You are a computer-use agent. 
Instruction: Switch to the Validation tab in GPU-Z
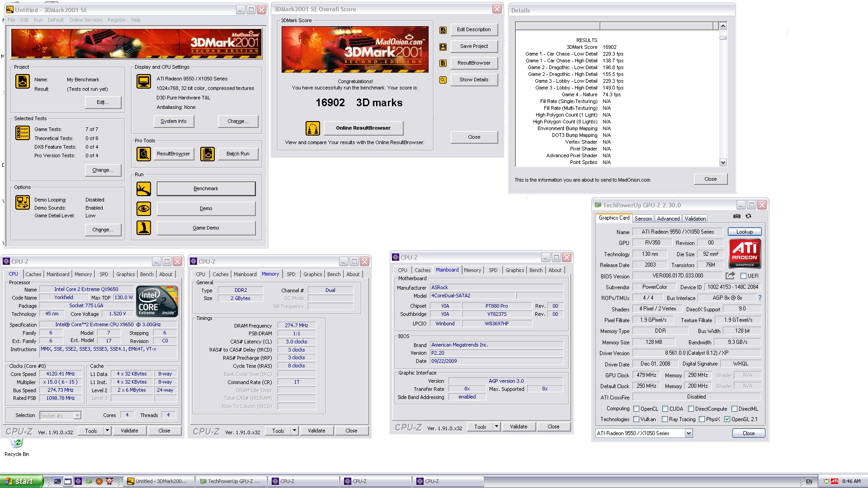695,219
